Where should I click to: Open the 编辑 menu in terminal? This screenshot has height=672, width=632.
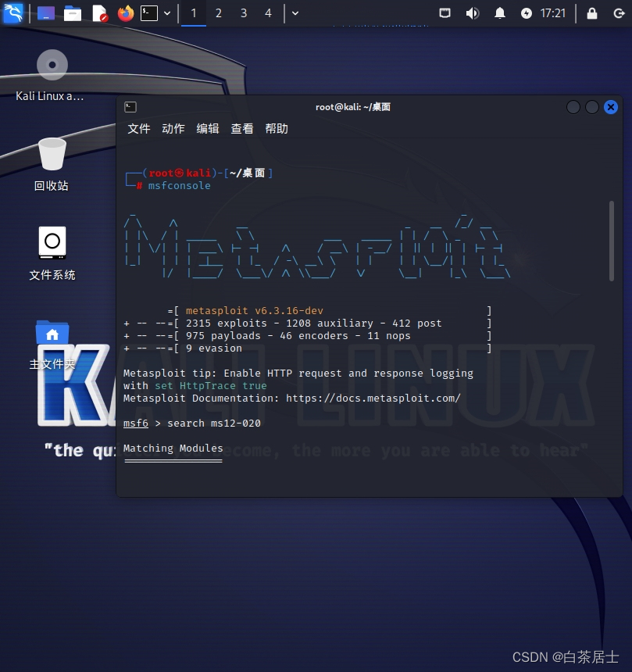(x=208, y=129)
